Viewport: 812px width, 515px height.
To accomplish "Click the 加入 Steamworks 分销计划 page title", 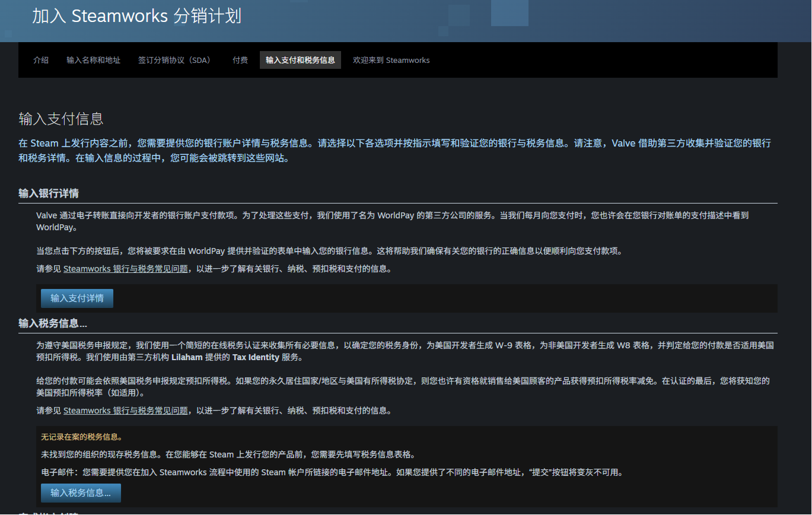I will click(136, 16).
